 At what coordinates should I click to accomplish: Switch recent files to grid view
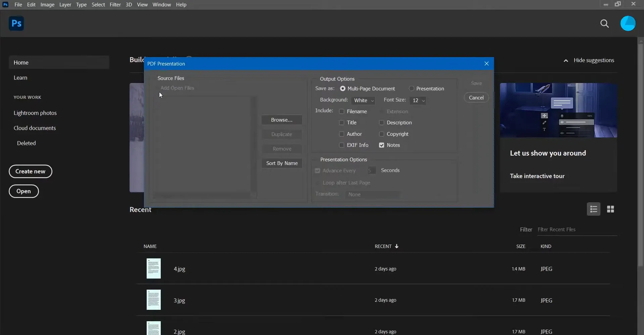click(x=610, y=209)
